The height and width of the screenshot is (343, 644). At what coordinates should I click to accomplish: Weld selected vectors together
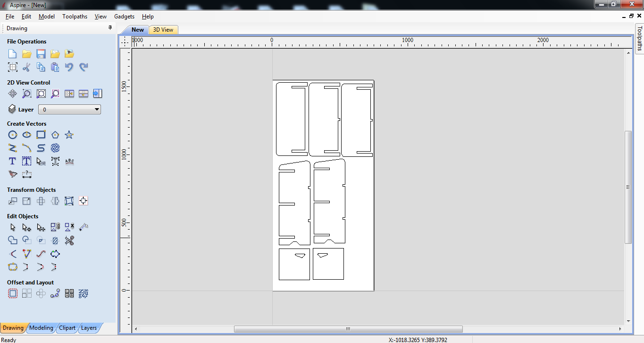13,240
